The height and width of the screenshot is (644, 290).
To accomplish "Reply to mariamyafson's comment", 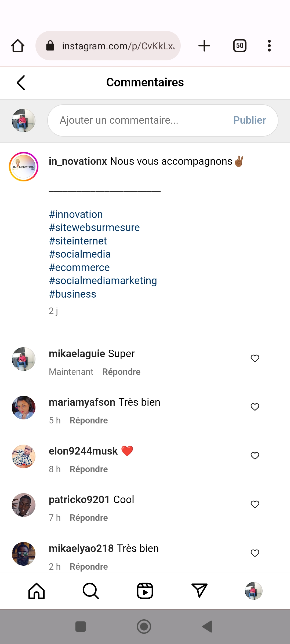I will (89, 420).
